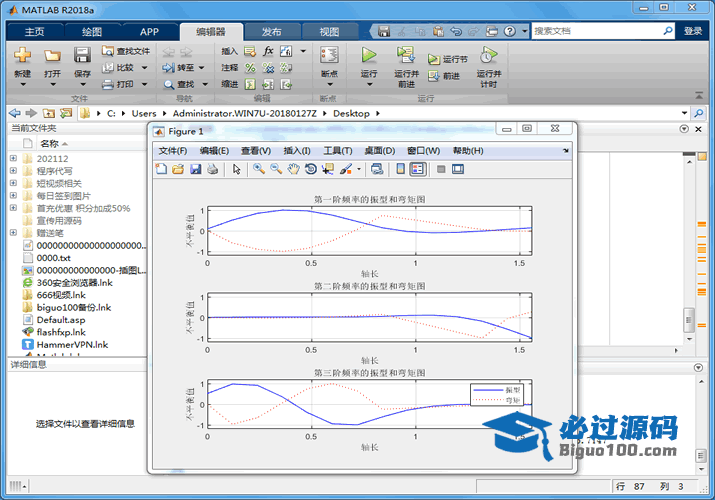Screen dimensions: 715x500
Task: Click the 前进 advance button
Action: (x=444, y=76)
